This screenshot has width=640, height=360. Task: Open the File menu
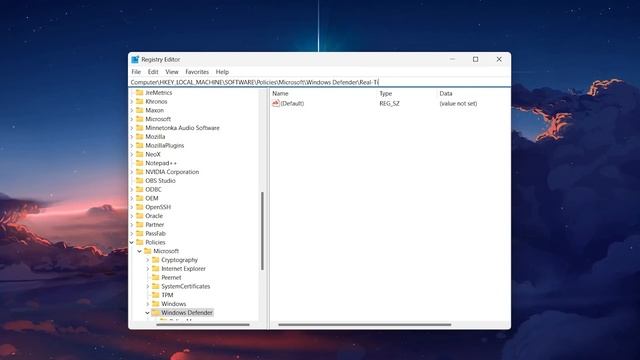pos(136,72)
